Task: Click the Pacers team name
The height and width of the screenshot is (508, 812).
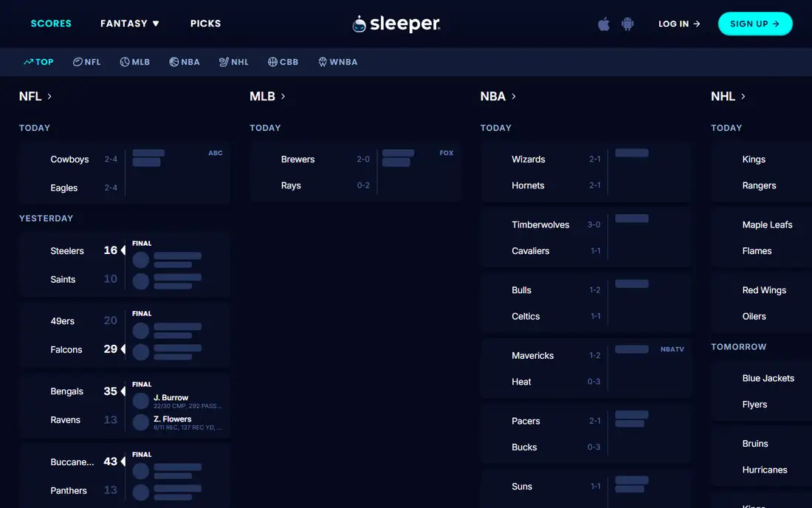Action: click(x=526, y=421)
